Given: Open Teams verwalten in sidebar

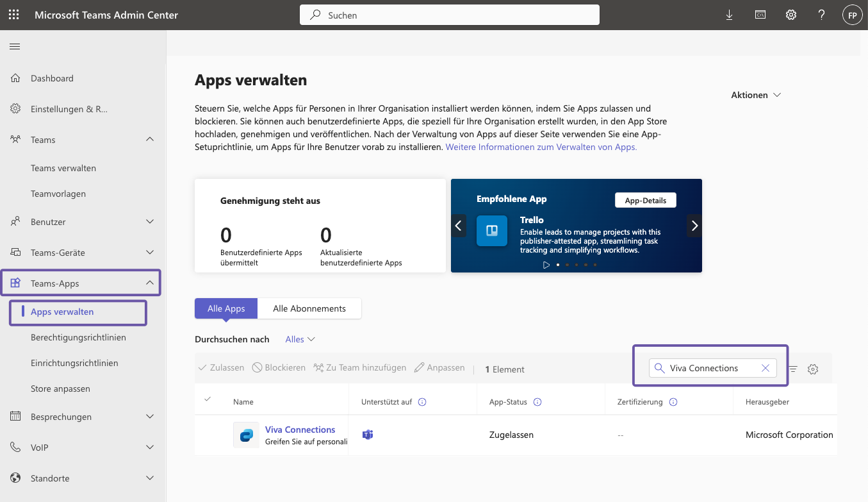Looking at the screenshot, I should tap(63, 168).
